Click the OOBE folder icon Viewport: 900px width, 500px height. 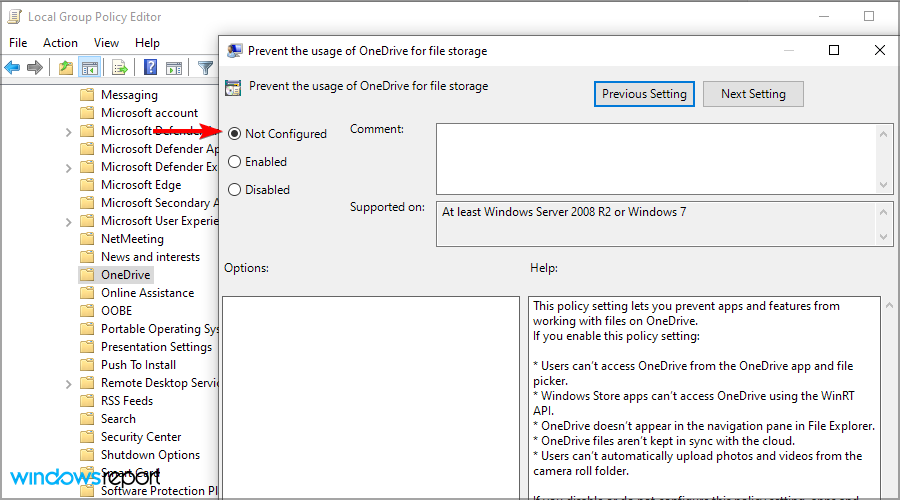pyautogui.click(x=87, y=311)
